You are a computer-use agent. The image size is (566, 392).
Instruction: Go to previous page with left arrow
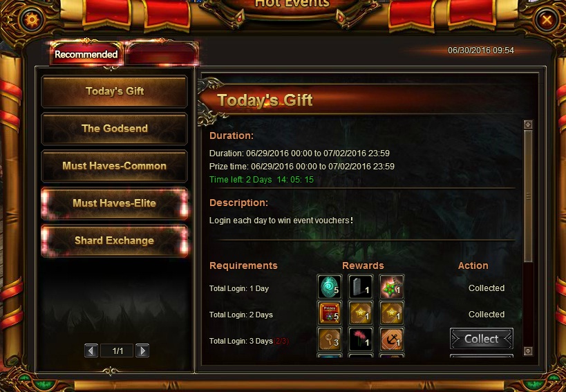click(x=91, y=351)
